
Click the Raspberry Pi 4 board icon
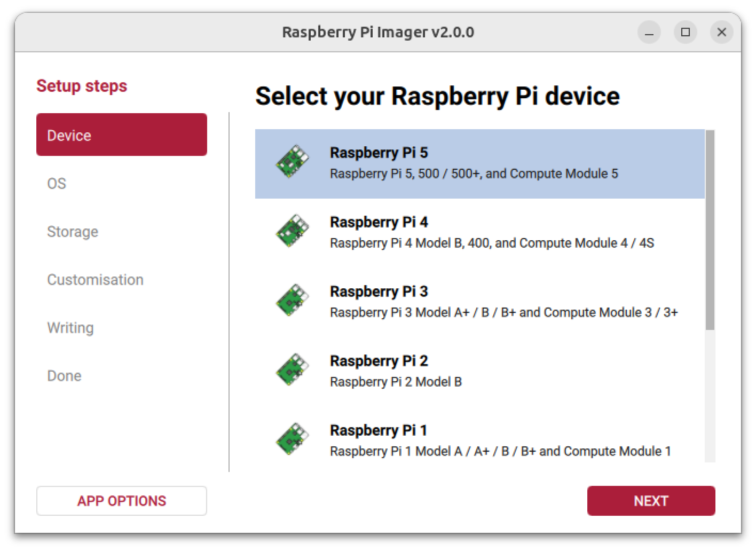pyautogui.click(x=292, y=231)
